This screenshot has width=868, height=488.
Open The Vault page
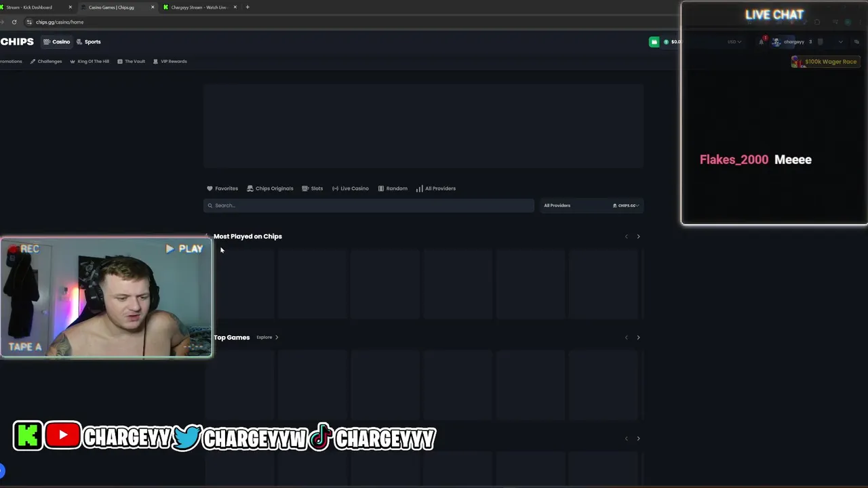pyautogui.click(x=131, y=62)
